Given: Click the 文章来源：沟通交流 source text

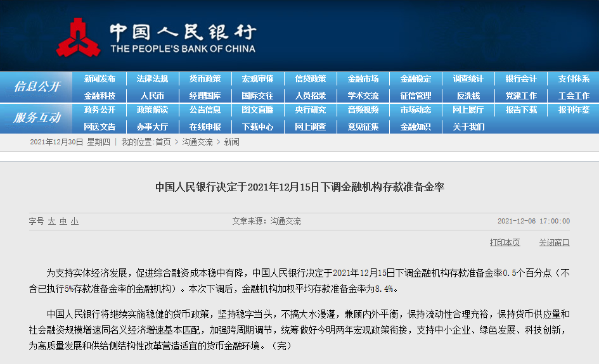Looking at the screenshot, I should (x=266, y=222).
